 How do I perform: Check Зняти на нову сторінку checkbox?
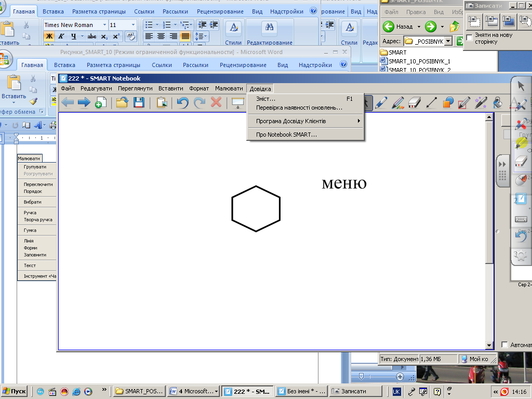(x=470, y=37)
